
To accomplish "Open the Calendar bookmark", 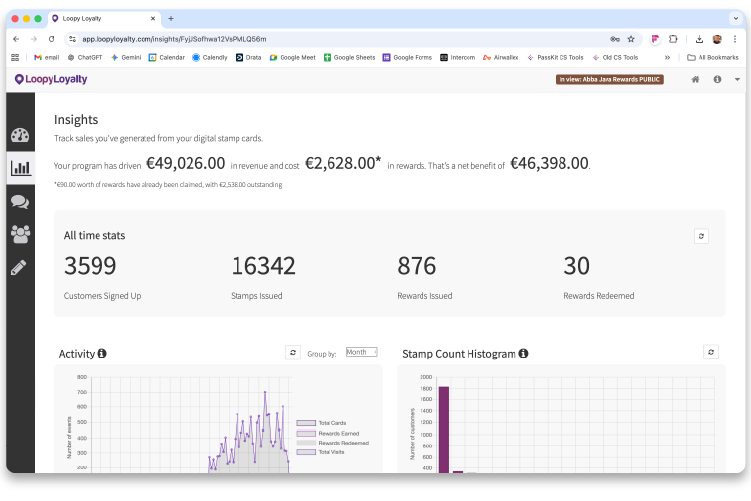I will click(166, 57).
